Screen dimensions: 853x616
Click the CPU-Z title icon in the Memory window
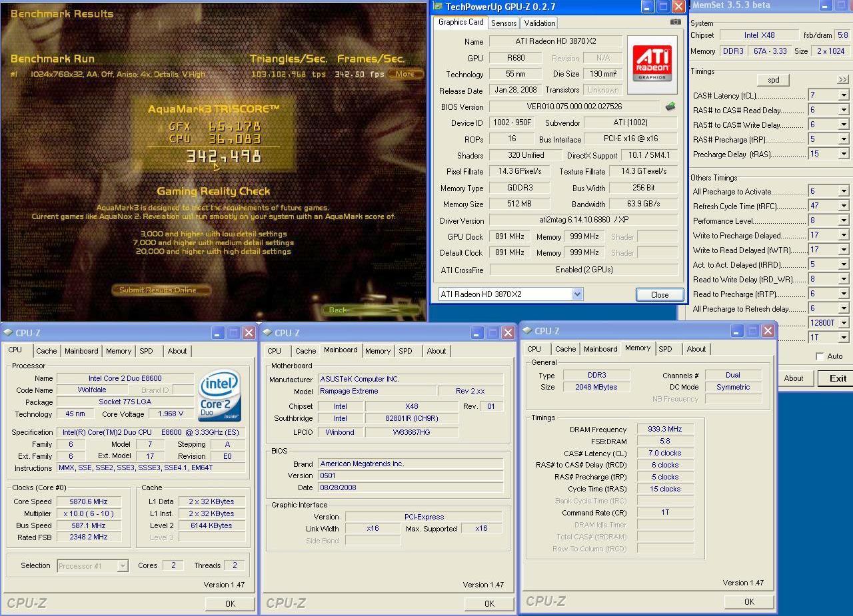(x=526, y=330)
